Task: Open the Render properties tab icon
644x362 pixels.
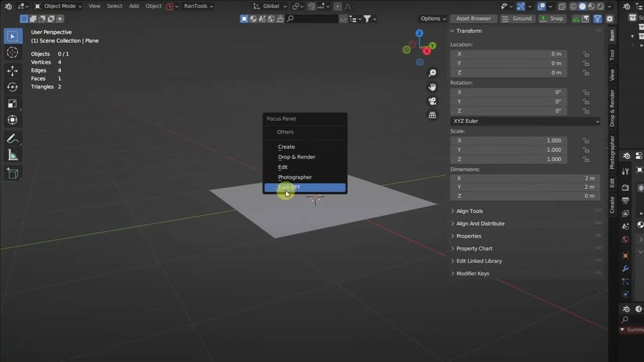Action: [x=625, y=188]
